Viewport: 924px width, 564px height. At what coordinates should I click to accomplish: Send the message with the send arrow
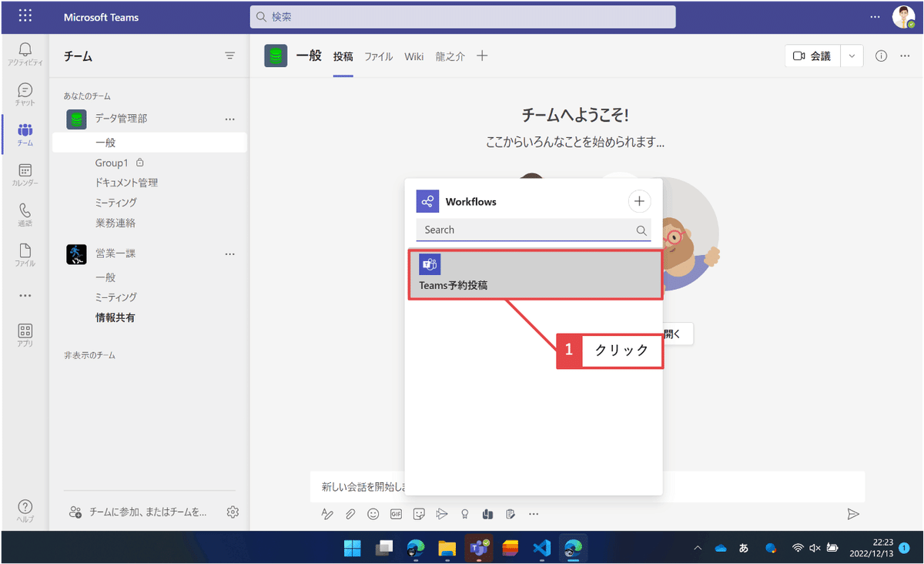(x=852, y=514)
